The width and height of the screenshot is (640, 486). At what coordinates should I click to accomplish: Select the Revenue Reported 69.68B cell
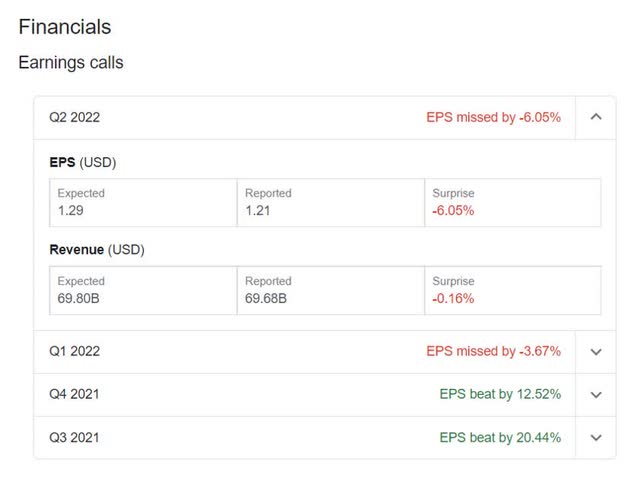[331, 291]
